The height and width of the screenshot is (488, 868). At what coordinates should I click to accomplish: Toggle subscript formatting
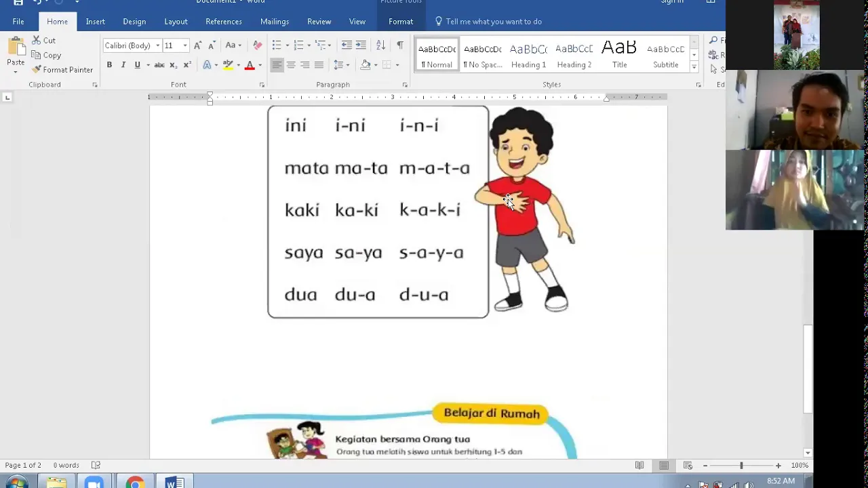(173, 65)
